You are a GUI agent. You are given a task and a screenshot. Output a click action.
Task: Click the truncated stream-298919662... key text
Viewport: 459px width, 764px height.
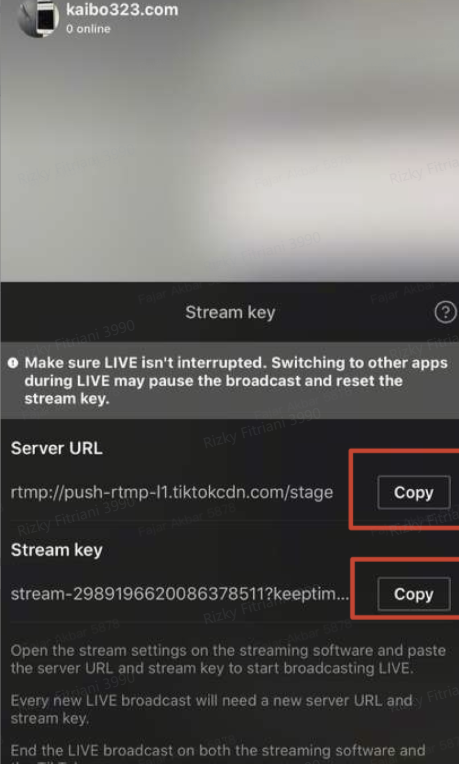click(180, 594)
